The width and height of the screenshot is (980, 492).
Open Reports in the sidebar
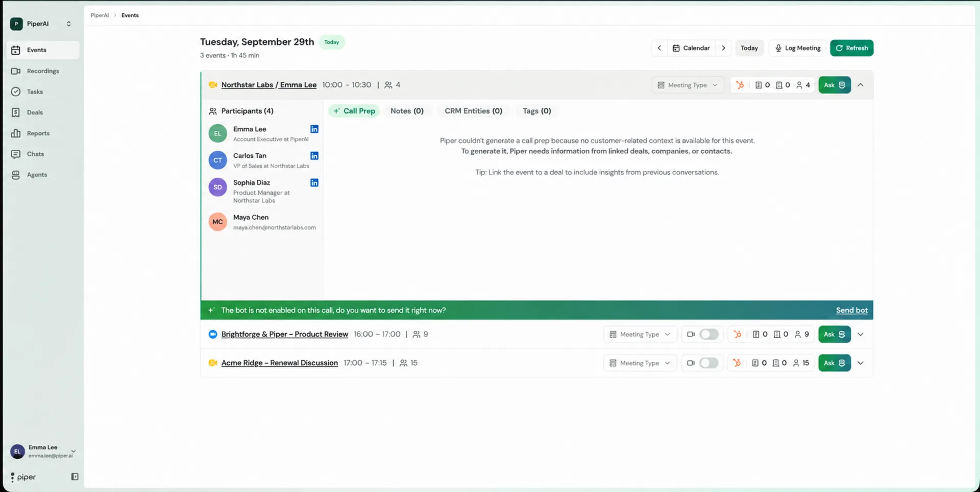[x=43, y=133]
